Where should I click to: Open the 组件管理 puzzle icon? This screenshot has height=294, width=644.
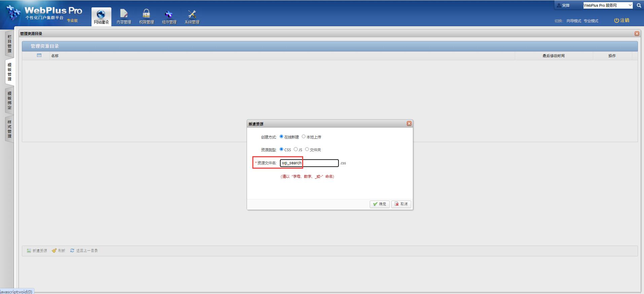(169, 14)
